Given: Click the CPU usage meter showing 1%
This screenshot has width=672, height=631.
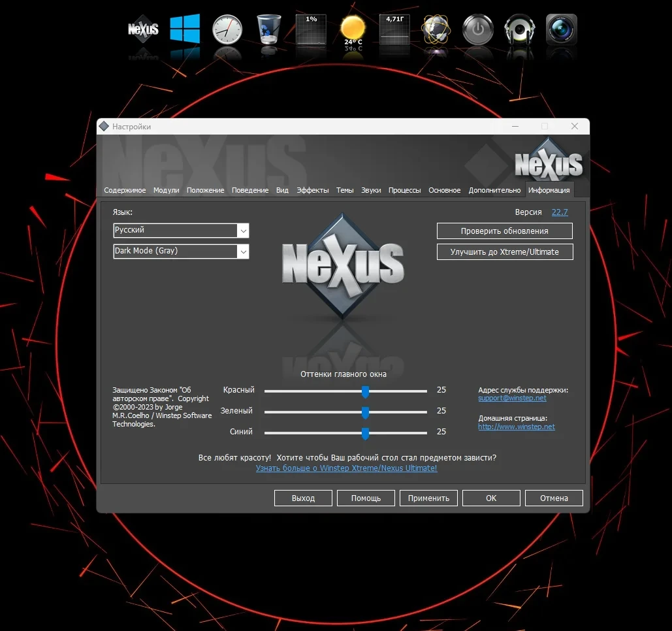Looking at the screenshot, I should 311,29.
